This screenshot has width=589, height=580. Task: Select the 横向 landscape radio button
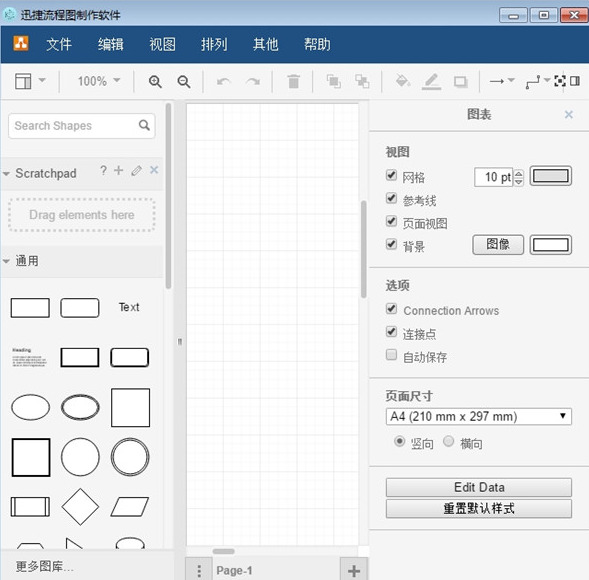(449, 441)
